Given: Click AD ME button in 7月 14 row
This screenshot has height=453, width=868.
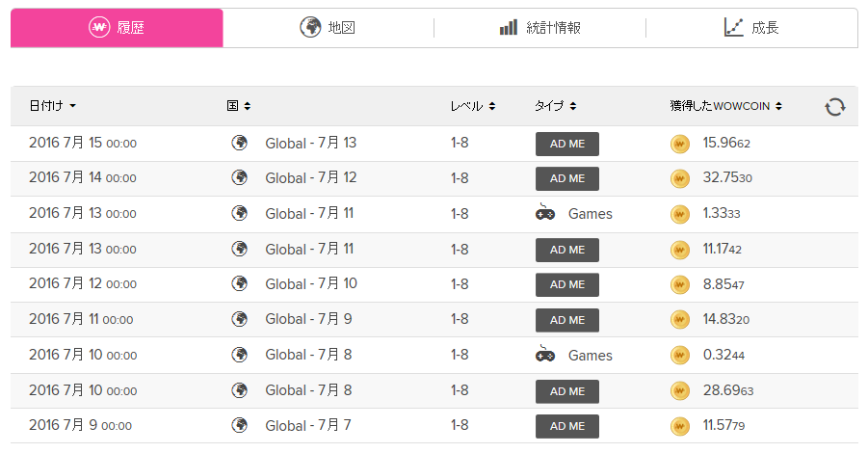Looking at the screenshot, I should [566, 178].
